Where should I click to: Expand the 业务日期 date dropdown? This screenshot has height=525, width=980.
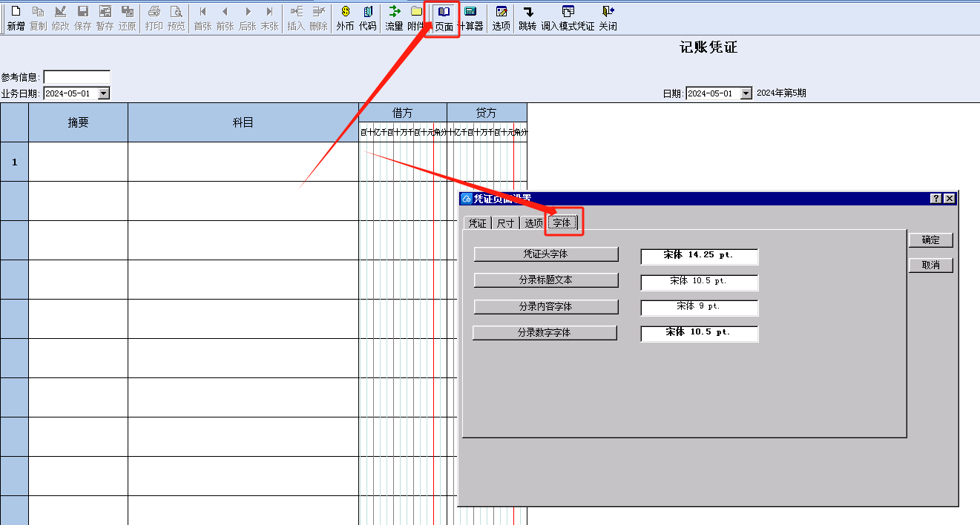coord(104,93)
